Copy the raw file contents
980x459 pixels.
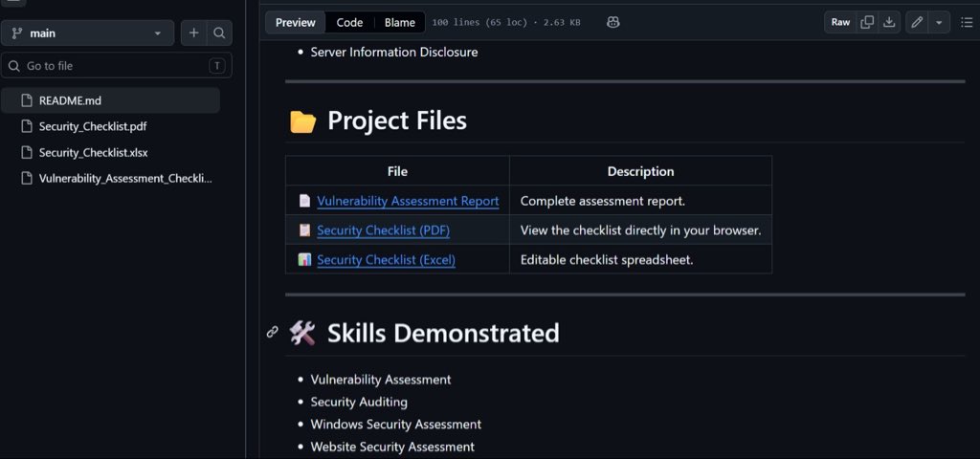point(867,23)
